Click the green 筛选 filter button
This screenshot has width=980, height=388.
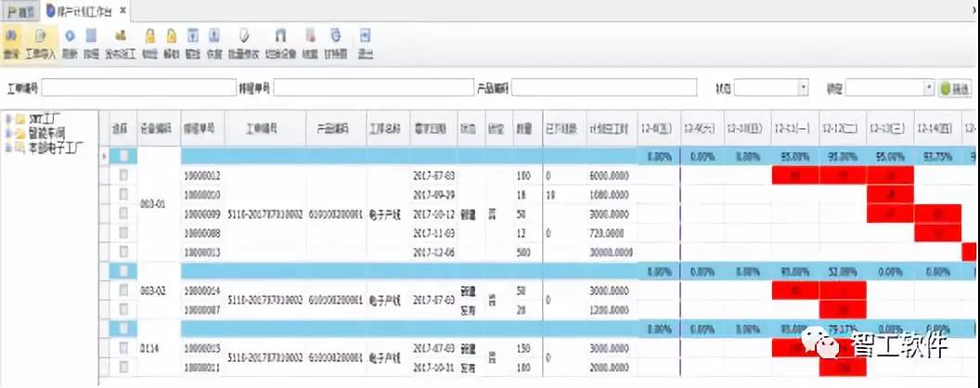pyautogui.click(x=957, y=87)
